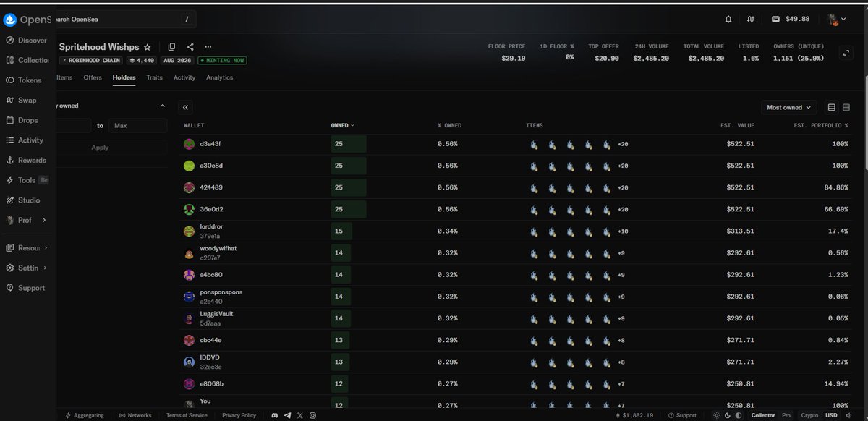The height and width of the screenshot is (421, 868).
Task: Select USD currency toggle in footer
Action: coord(831,415)
